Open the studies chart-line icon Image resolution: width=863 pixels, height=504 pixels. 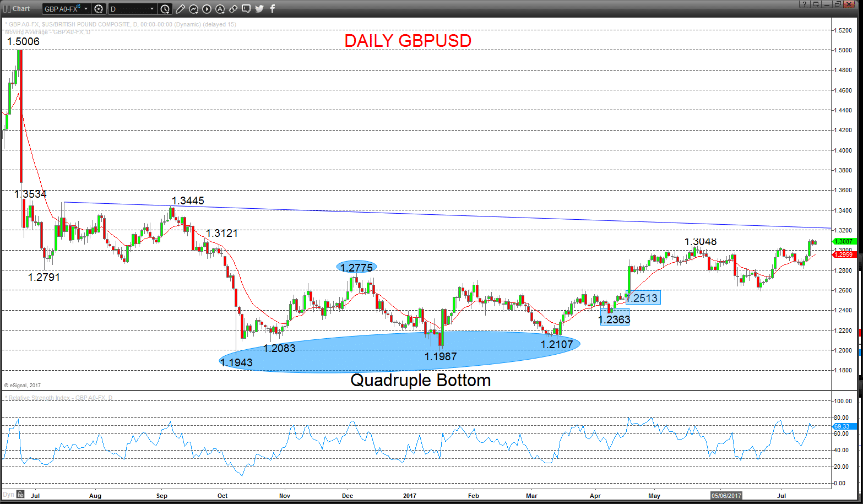coord(193,9)
